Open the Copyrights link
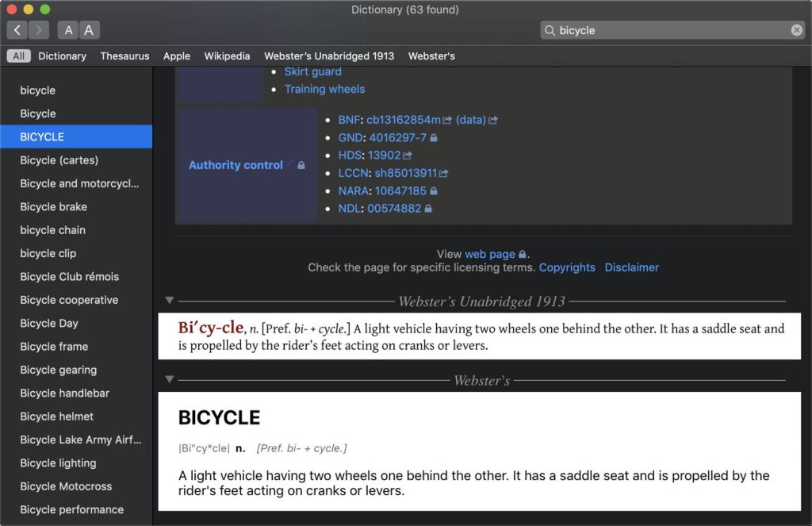This screenshot has width=812, height=526. 566,267
